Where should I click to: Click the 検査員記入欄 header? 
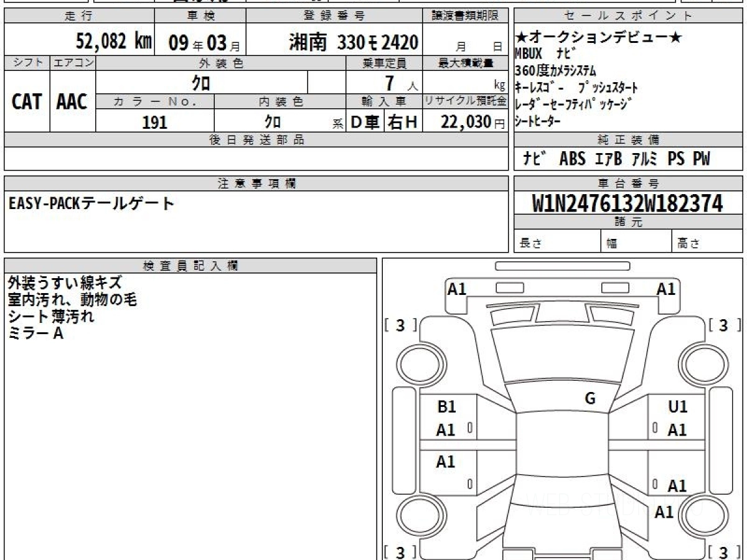point(190,266)
